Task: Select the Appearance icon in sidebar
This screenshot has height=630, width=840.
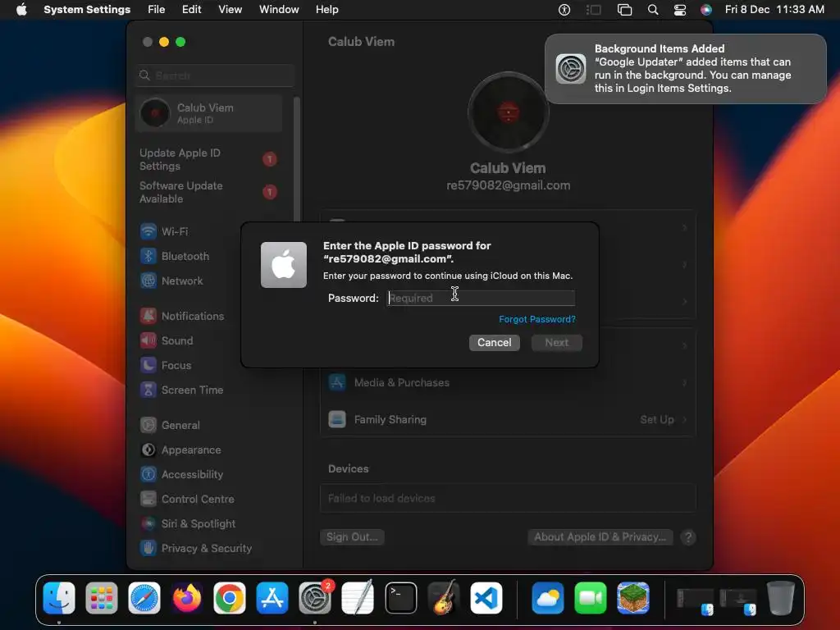Action: (148, 450)
